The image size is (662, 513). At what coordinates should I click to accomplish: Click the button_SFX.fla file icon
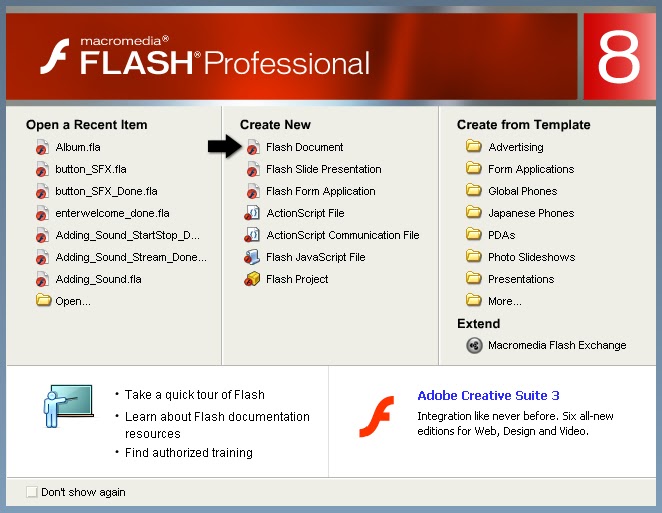point(42,169)
